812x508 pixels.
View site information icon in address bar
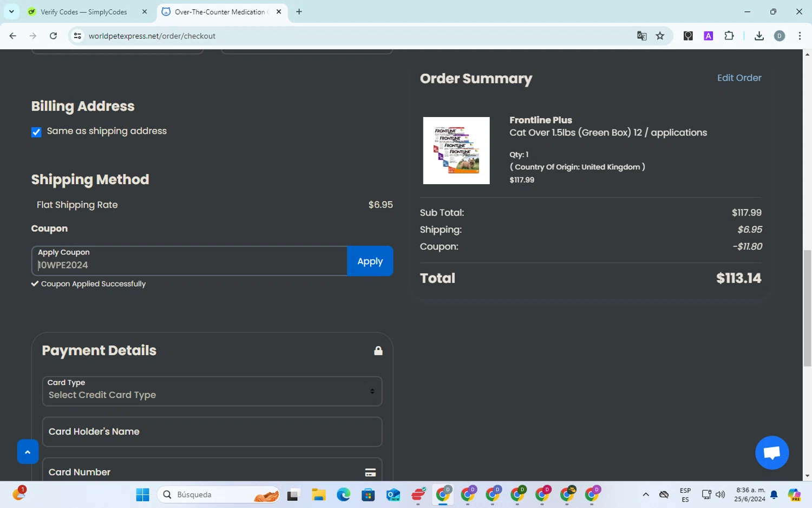pyautogui.click(x=77, y=36)
